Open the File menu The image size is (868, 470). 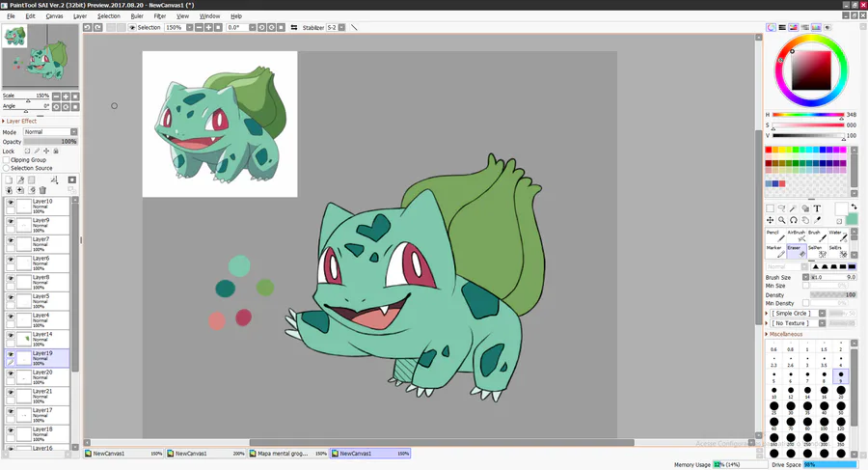11,16
